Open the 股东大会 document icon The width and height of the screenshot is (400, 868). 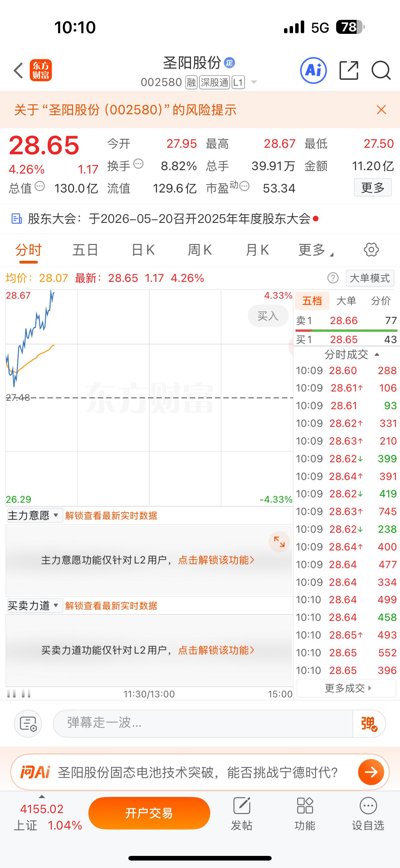click(x=16, y=219)
